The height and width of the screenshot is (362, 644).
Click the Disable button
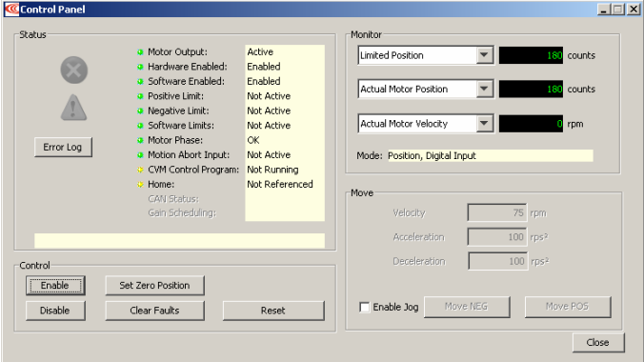pos(55,311)
